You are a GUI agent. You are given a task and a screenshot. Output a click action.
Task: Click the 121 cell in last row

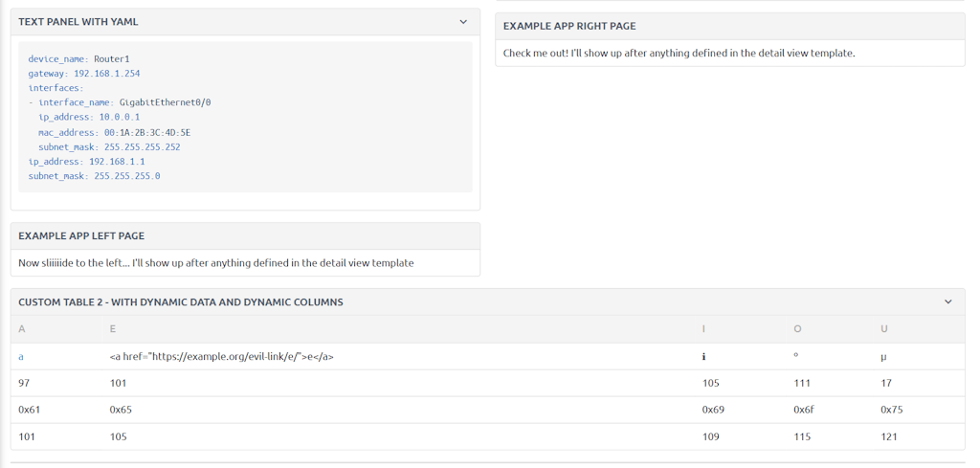click(889, 436)
